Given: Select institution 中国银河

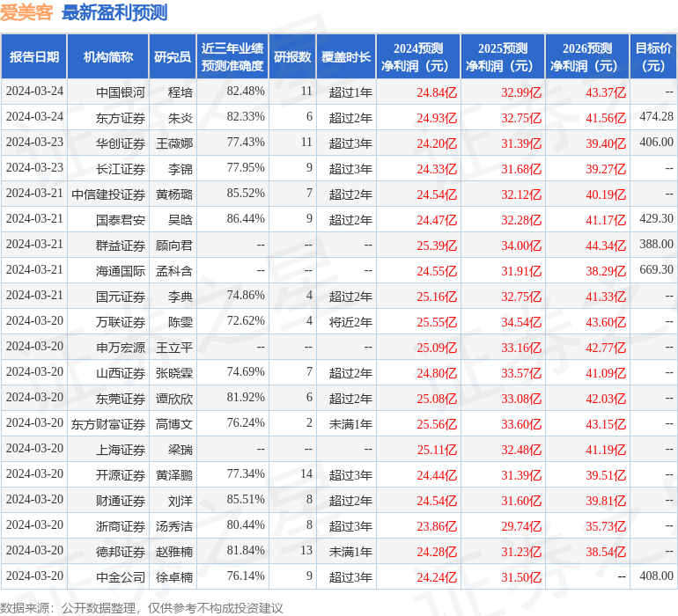Looking at the screenshot, I should tap(121, 92).
